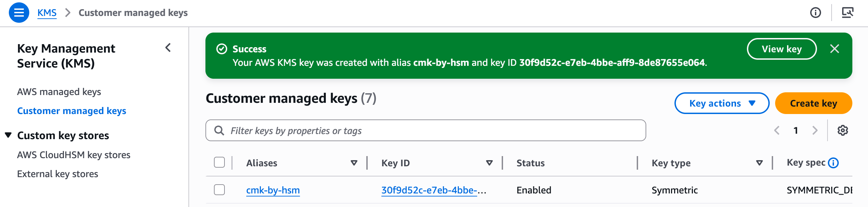Check the cmk-by-hsm row checkbox
Screen dimensions: 868x207
(219, 190)
